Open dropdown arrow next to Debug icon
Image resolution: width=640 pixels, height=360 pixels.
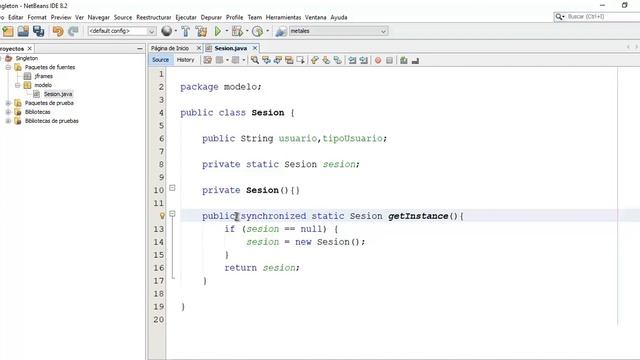247,31
